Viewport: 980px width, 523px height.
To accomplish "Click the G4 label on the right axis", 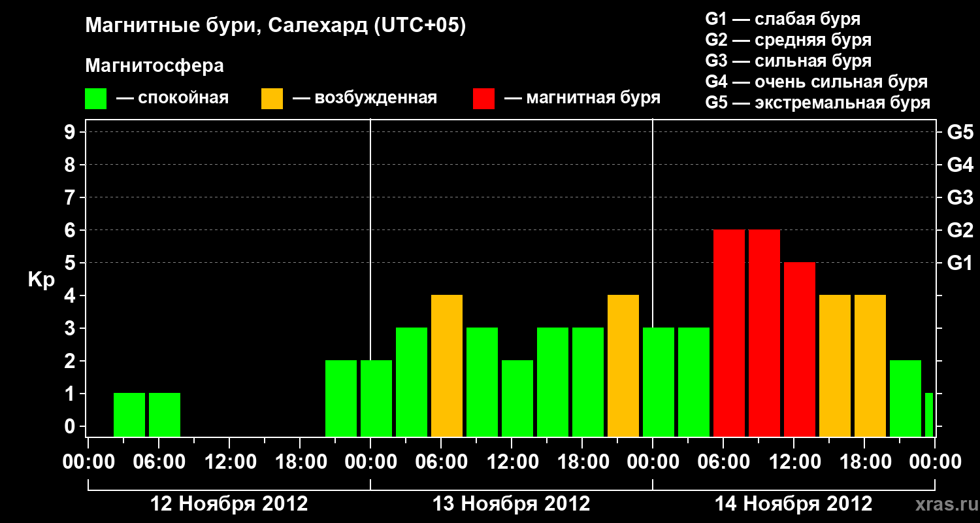I will pyautogui.click(x=960, y=165).
